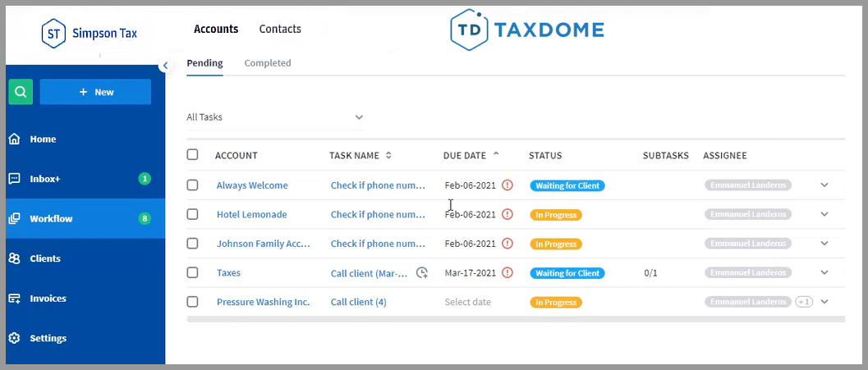This screenshot has height=370, width=868.
Task: Select the Pending tab
Action: point(204,63)
